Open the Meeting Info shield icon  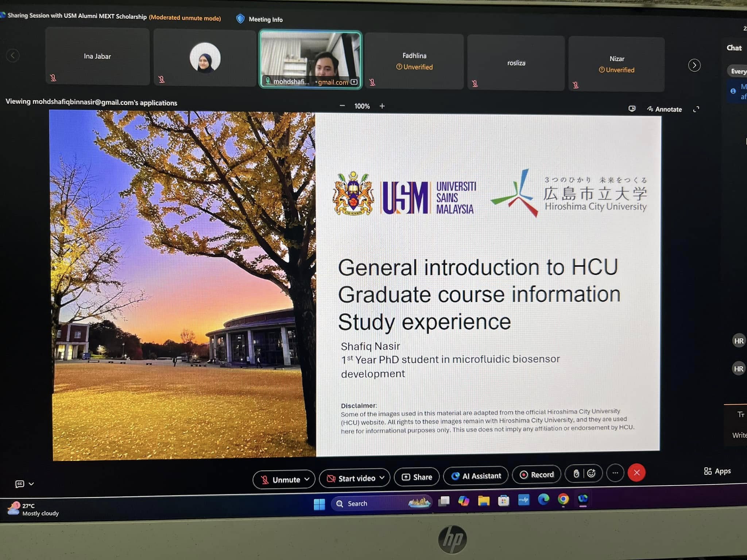tap(240, 19)
